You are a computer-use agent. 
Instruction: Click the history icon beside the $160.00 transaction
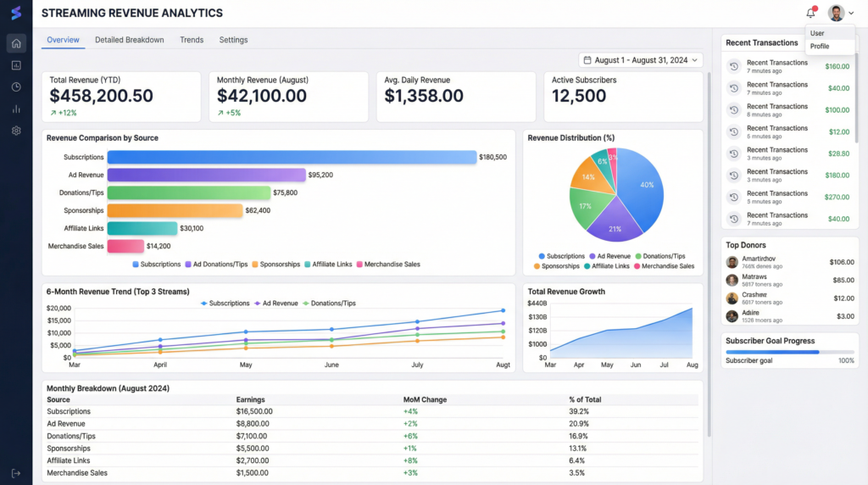tap(734, 66)
